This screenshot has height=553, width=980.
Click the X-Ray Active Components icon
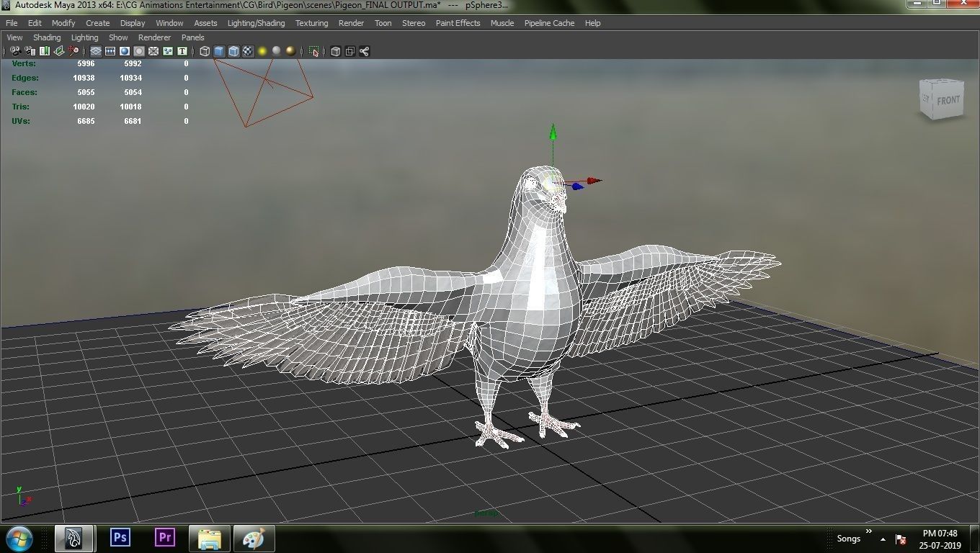coord(349,51)
